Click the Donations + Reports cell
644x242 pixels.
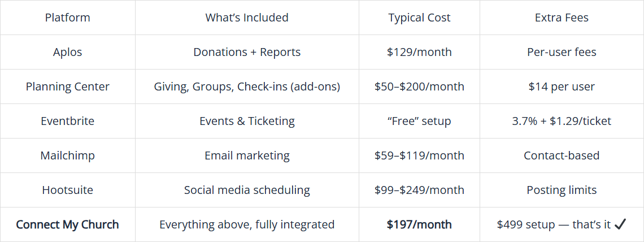247,52
